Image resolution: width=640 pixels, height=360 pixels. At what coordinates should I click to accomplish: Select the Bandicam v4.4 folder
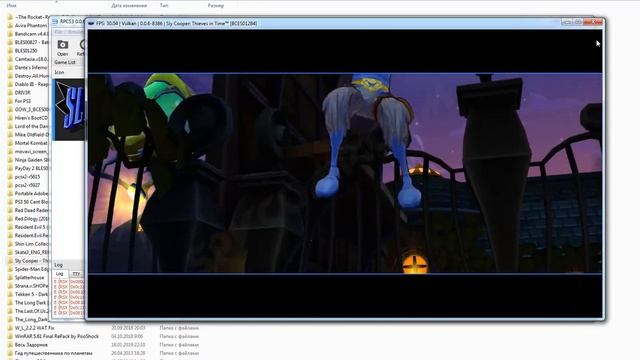[31, 34]
